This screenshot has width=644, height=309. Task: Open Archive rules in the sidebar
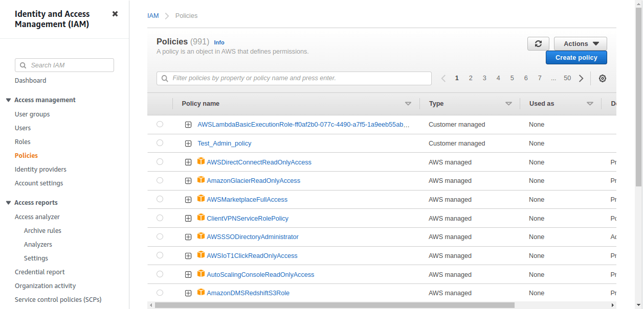42,230
